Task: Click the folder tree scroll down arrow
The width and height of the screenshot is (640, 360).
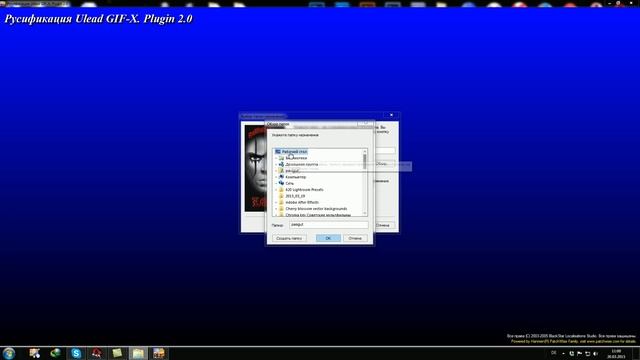Action: (x=364, y=213)
